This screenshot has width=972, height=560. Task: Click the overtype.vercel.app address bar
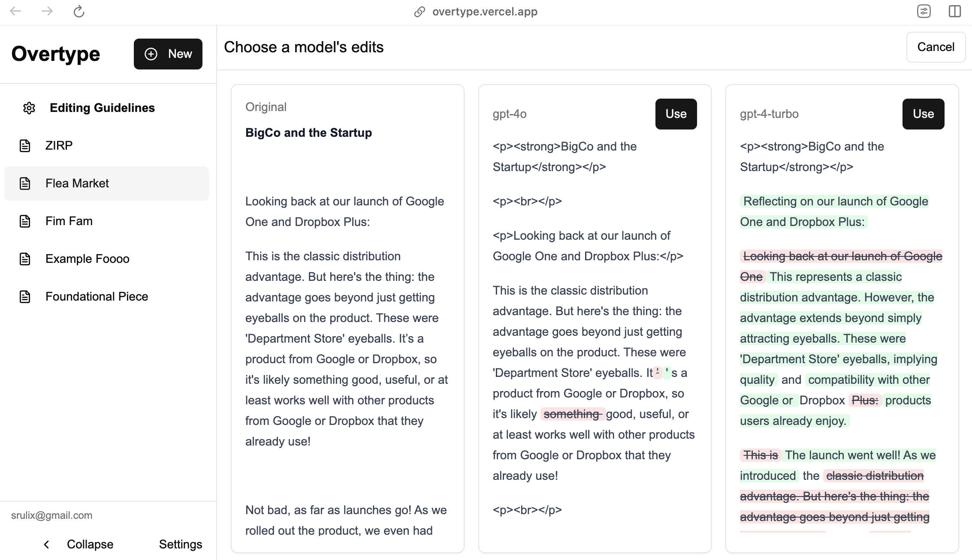point(485,12)
